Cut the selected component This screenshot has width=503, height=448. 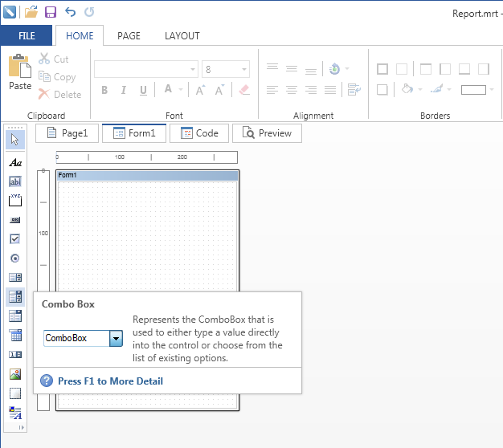[x=54, y=59]
